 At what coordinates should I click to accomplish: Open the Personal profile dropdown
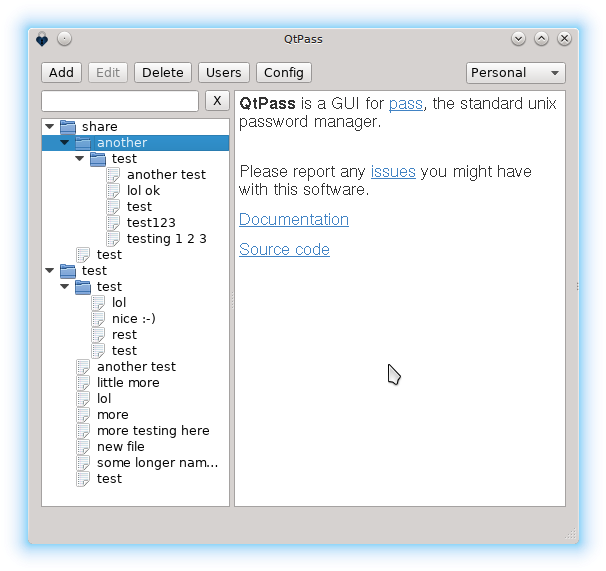coord(516,73)
